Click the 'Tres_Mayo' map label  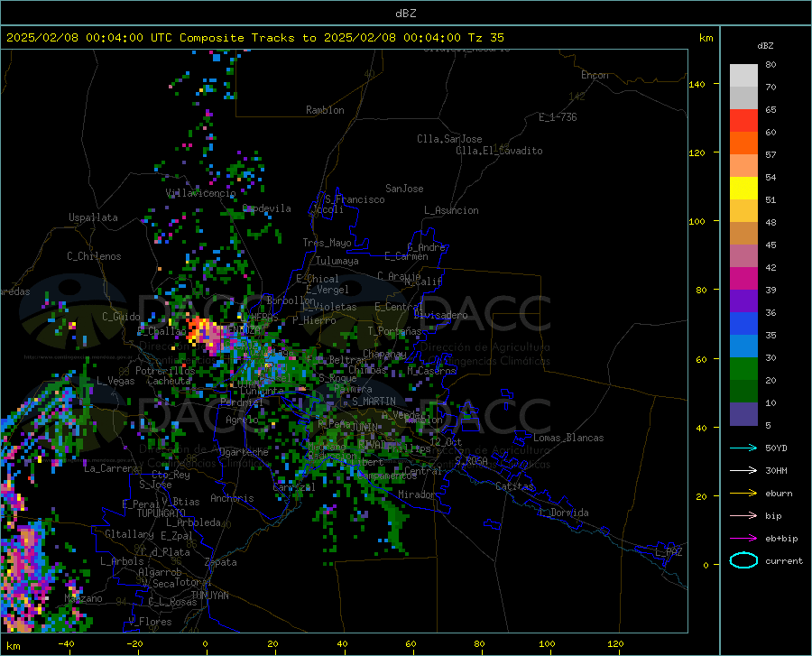(327, 243)
